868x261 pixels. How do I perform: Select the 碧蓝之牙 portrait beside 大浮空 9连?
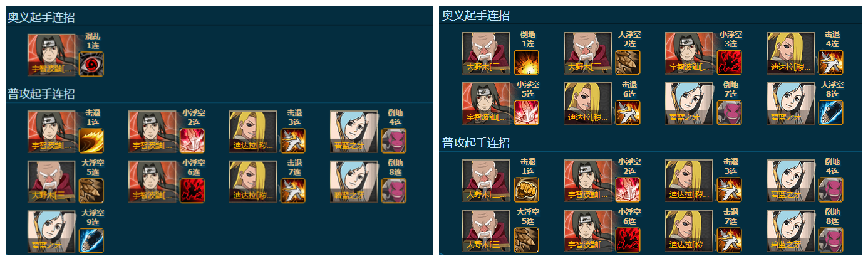(51, 232)
